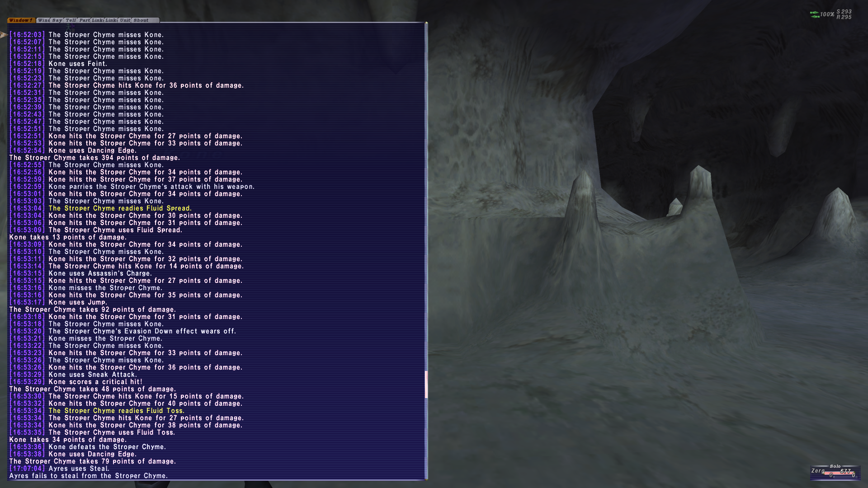Select the Shout chat tab
This screenshot has height=488, width=868.
click(x=141, y=20)
